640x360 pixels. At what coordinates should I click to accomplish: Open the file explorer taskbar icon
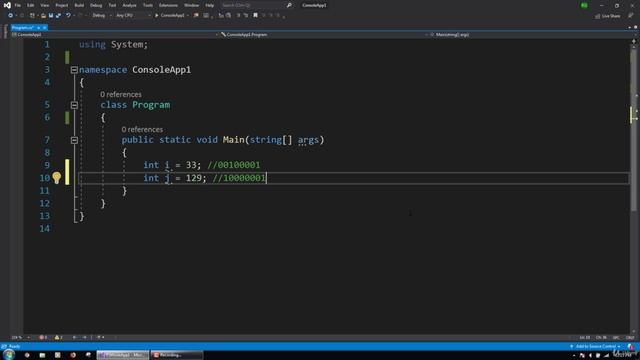pos(42,355)
